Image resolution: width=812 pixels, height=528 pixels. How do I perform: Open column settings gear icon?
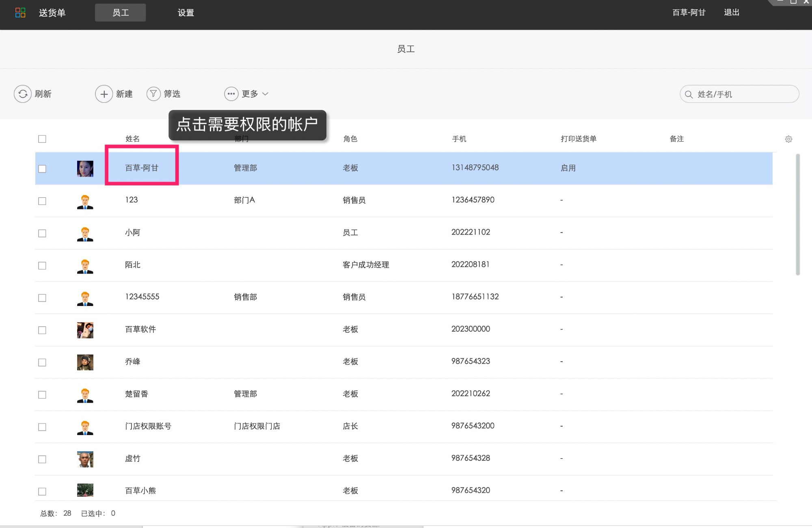788,139
